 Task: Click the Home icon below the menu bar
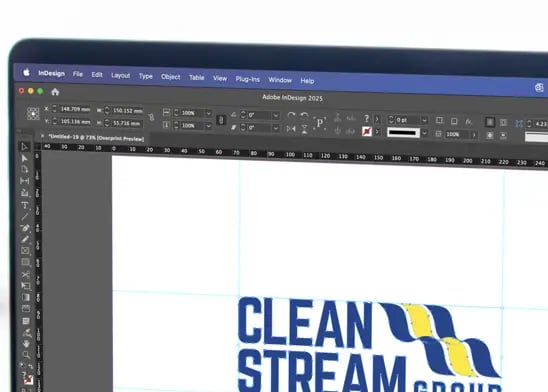(55, 92)
